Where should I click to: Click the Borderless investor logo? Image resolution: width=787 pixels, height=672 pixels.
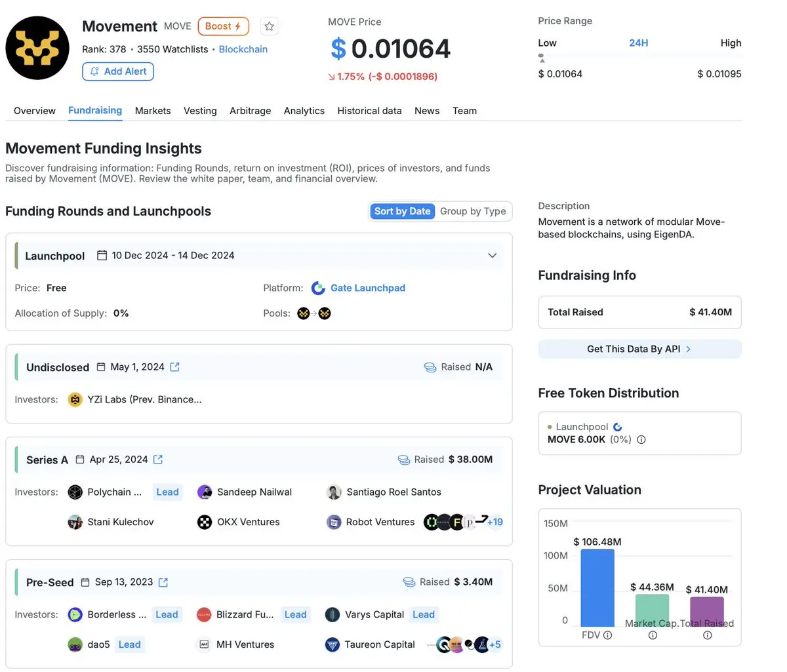[x=75, y=615]
